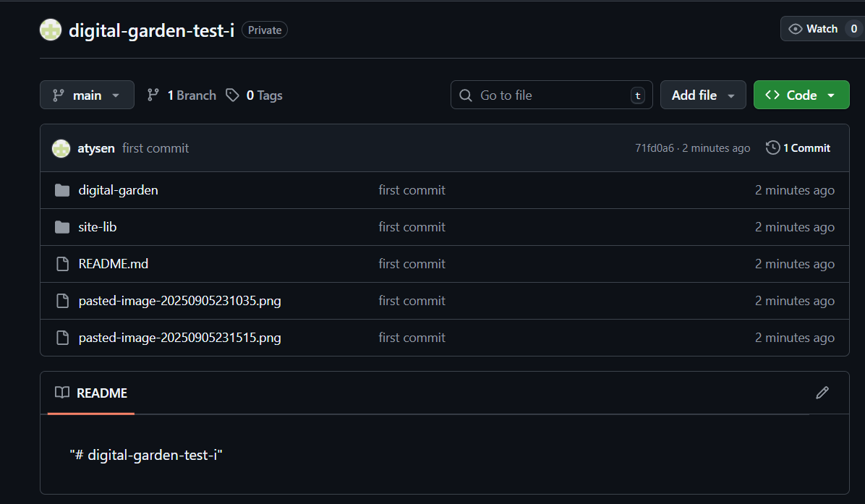Select the README tab
Screen dimensions: 865x504
point(91,393)
